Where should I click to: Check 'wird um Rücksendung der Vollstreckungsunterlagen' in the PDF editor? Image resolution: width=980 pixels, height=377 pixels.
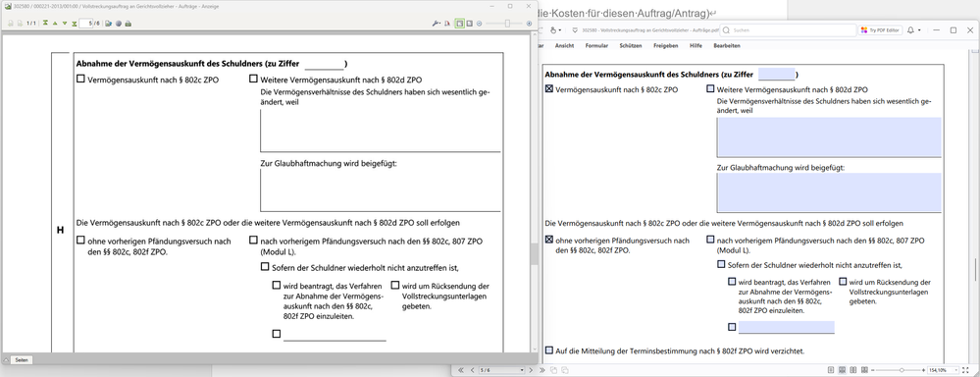[x=843, y=282]
